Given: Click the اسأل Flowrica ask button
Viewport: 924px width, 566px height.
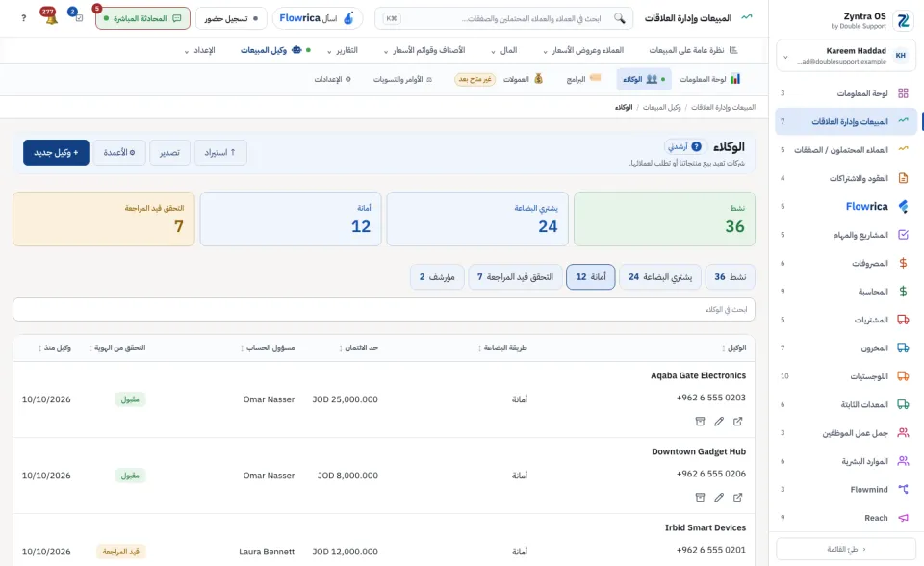Looking at the screenshot, I should click(317, 18).
